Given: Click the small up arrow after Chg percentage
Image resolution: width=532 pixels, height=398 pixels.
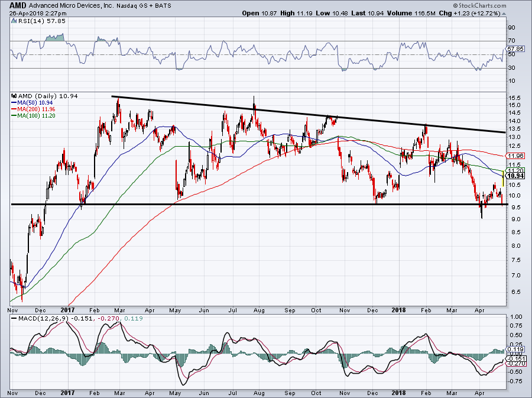Looking at the screenshot, I should point(504,14).
